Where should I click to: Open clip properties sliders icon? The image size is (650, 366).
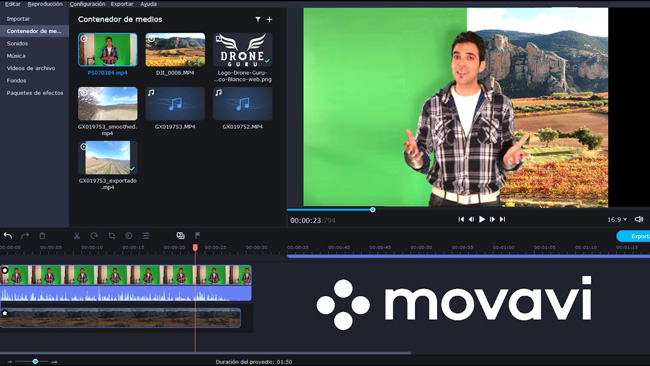tap(146, 236)
